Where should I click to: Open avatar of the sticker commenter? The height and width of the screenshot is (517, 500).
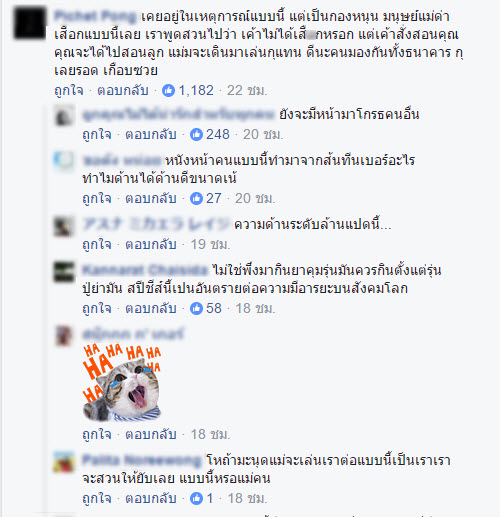pos(64,336)
